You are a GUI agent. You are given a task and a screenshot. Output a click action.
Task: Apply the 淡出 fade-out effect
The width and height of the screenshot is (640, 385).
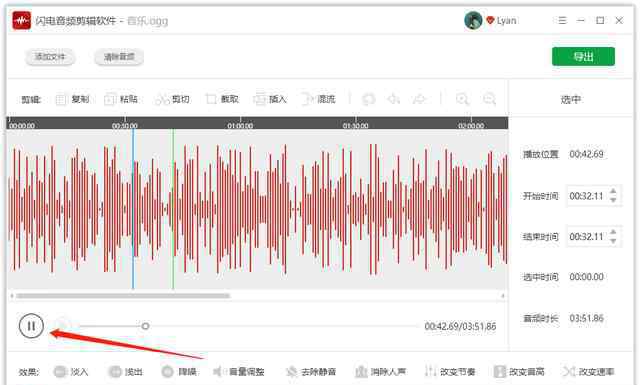pos(125,372)
